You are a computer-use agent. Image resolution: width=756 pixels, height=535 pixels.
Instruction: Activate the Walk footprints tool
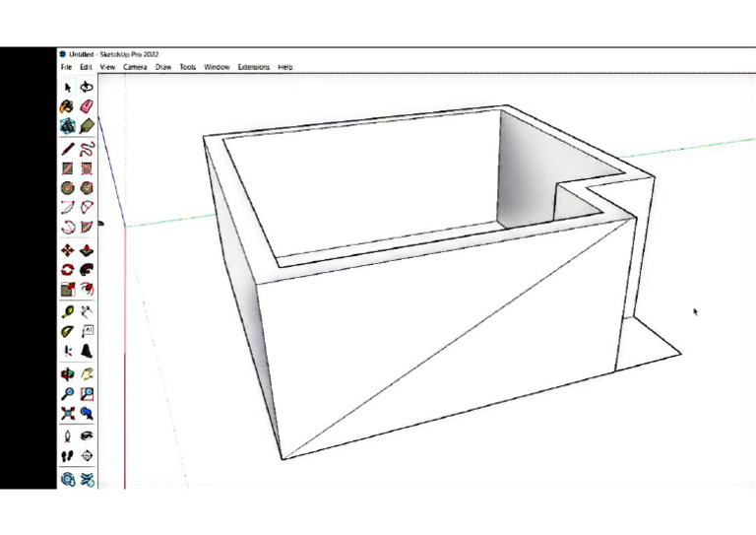68,455
